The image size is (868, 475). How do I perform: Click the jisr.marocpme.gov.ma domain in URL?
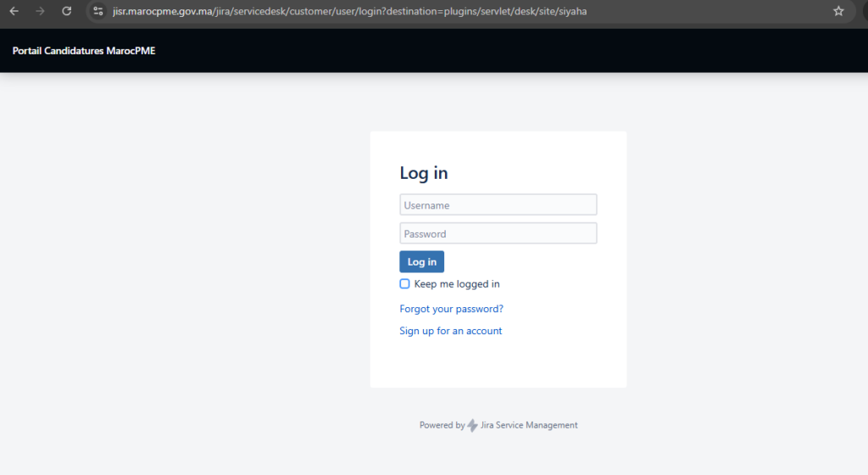pos(163,12)
